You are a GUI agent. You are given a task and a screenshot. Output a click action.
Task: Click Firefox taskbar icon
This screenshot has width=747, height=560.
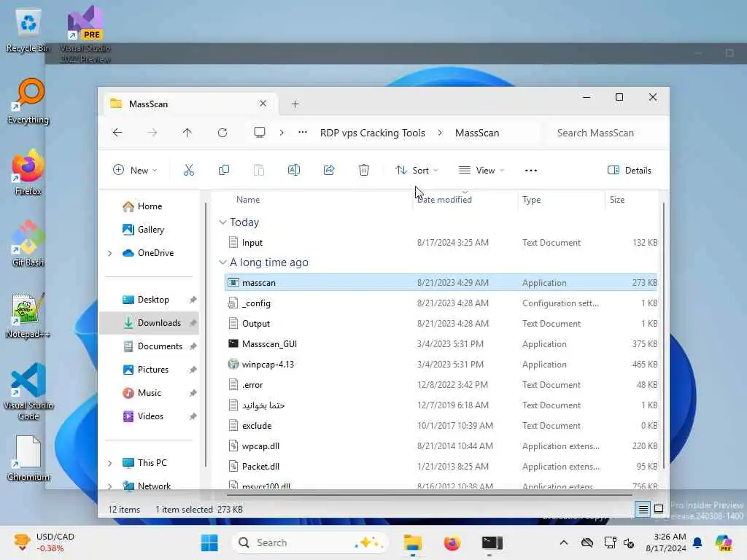452,542
